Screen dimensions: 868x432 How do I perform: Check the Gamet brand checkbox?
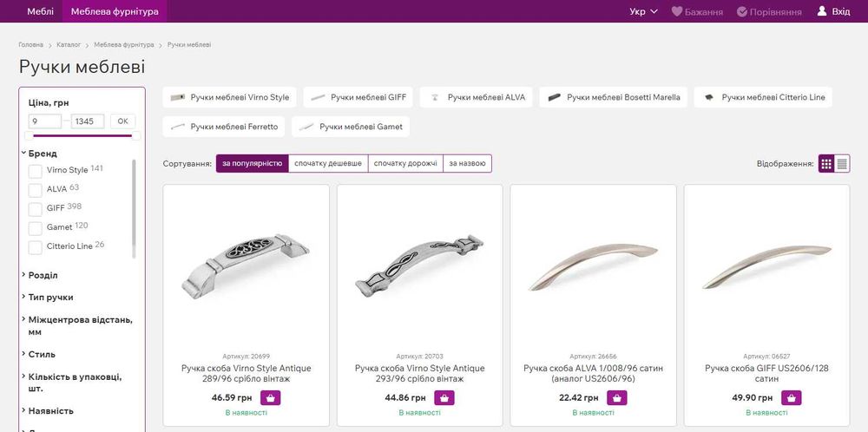(x=36, y=228)
